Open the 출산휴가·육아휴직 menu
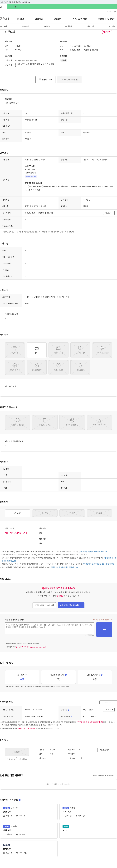Viewport: 117px width, 868px height. [107, 19]
